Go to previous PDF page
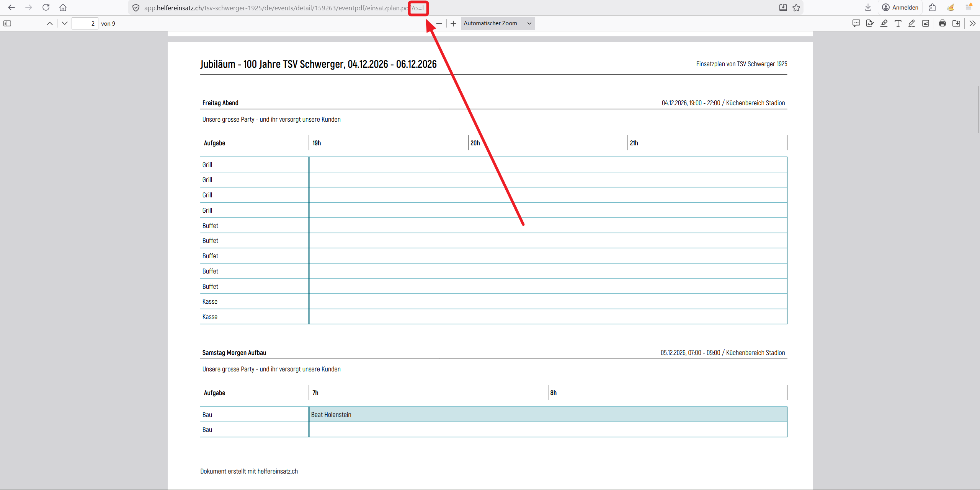This screenshot has width=980, height=490. click(x=50, y=23)
